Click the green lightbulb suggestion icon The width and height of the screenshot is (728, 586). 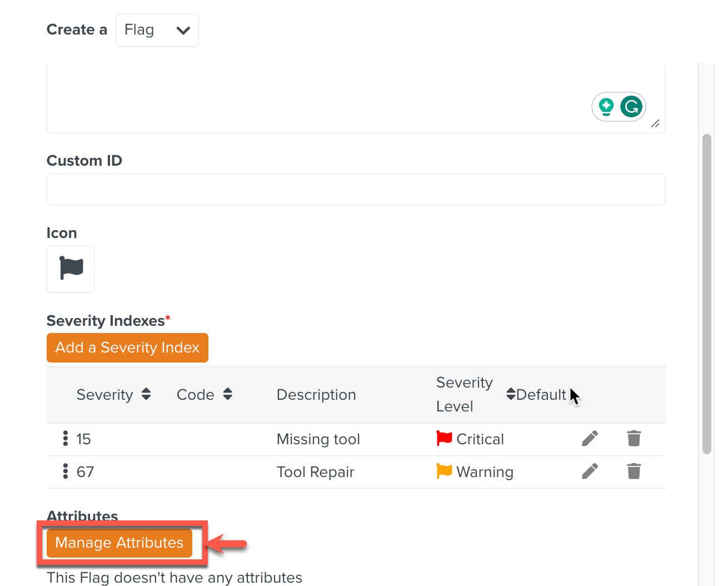606,106
